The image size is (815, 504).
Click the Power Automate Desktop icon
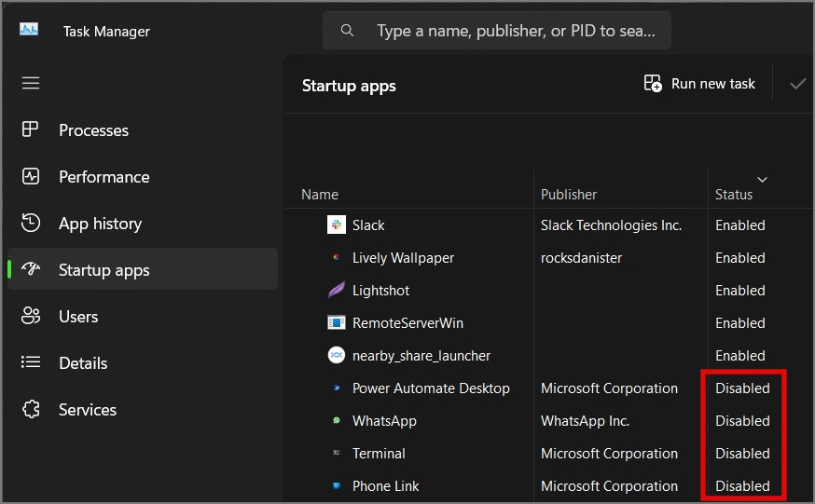tap(337, 388)
